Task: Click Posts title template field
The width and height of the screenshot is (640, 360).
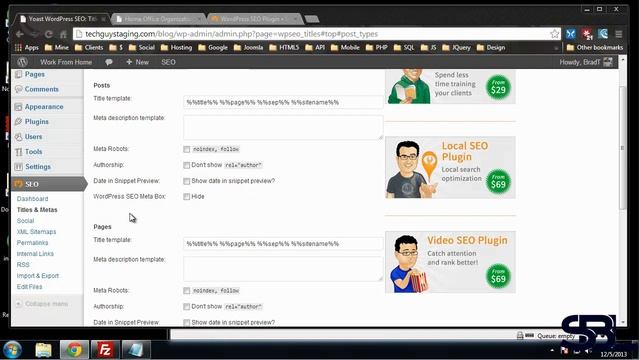Action: [283, 102]
